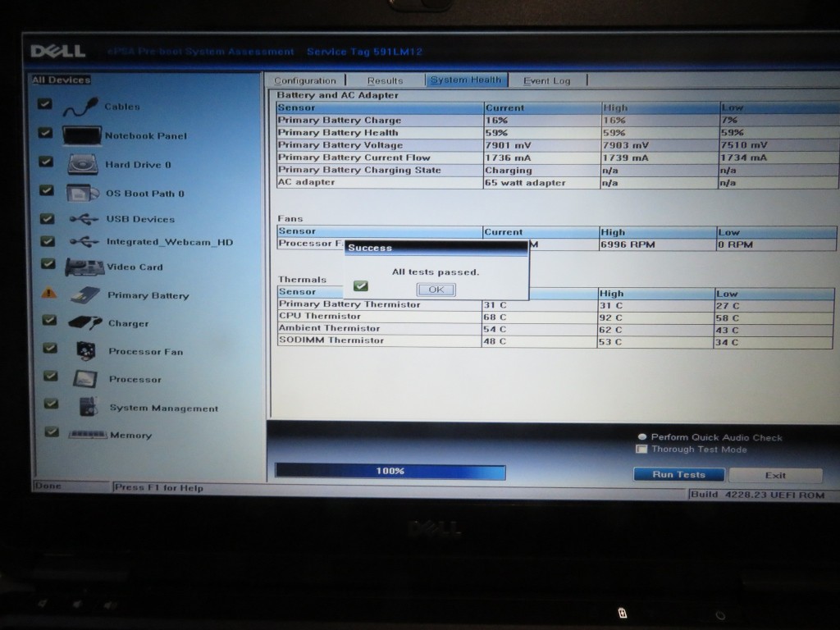The width and height of the screenshot is (840, 630).
Task: Toggle the Notebook Panel checkbox
Action: click(x=46, y=132)
